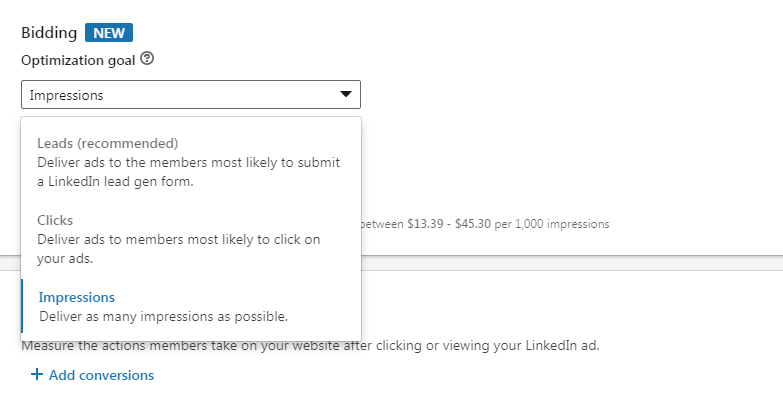Click the $13.39 - $45.30 bid range text
783x397 pixels.
449,224
